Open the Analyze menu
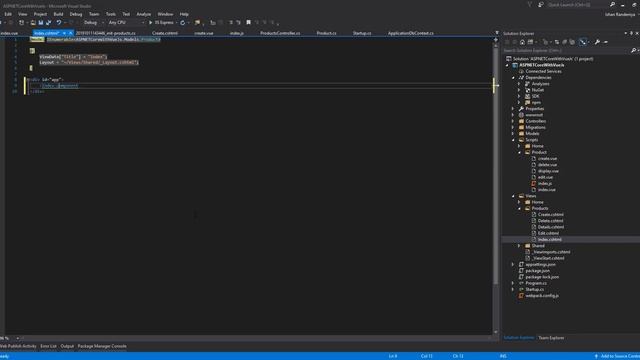The height and width of the screenshot is (360, 640). (143, 14)
